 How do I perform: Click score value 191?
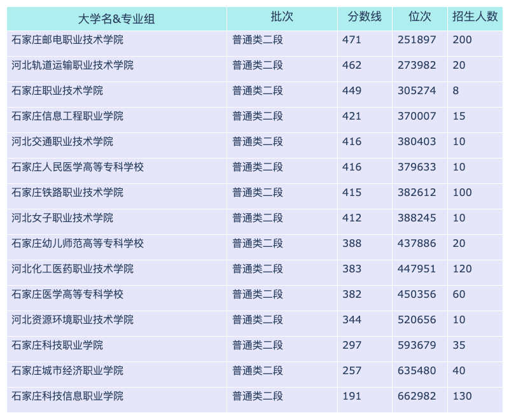click(x=352, y=396)
